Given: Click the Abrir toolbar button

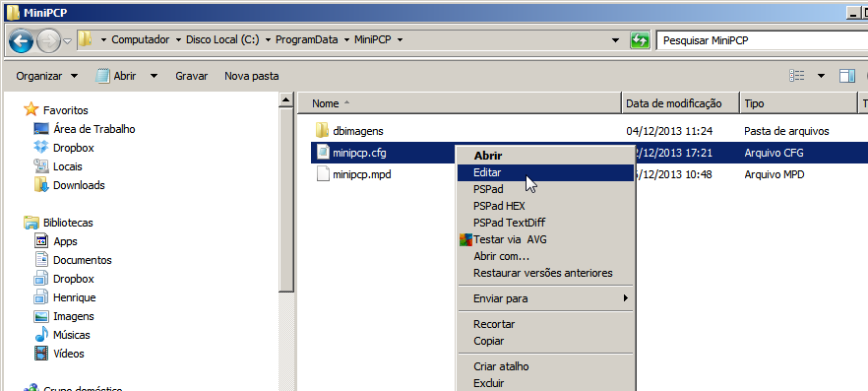Looking at the screenshot, I should click(117, 76).
